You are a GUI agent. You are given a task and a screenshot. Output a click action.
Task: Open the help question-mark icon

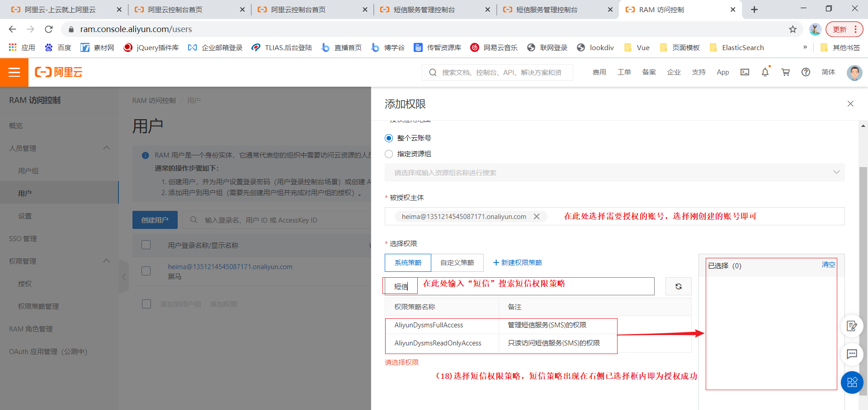[806, 72]
